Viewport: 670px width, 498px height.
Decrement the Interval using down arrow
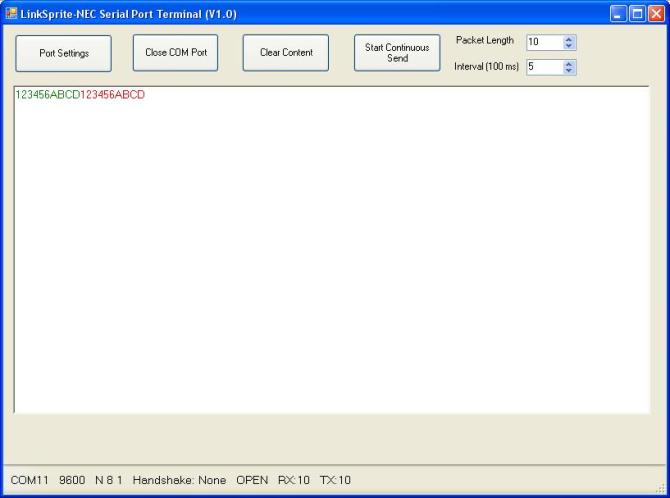569,71
